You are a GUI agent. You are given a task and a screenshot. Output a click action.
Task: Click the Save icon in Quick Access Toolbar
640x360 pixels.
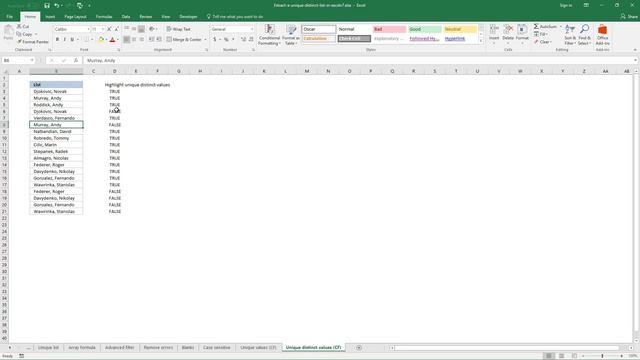point(47,6)
